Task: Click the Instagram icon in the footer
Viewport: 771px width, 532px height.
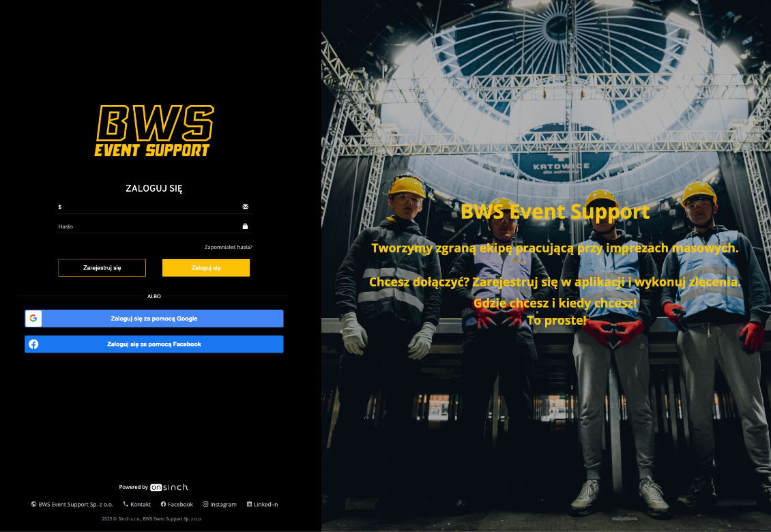Action: (x=205, y=504)
